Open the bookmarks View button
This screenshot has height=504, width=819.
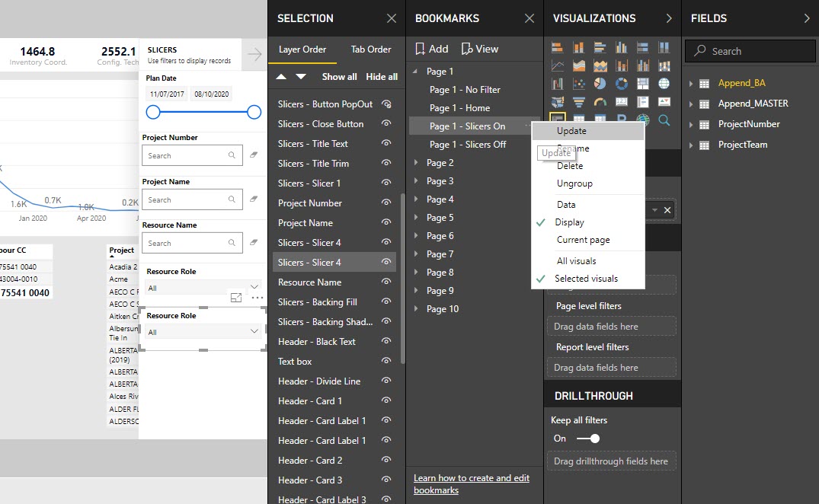[480, 49]
